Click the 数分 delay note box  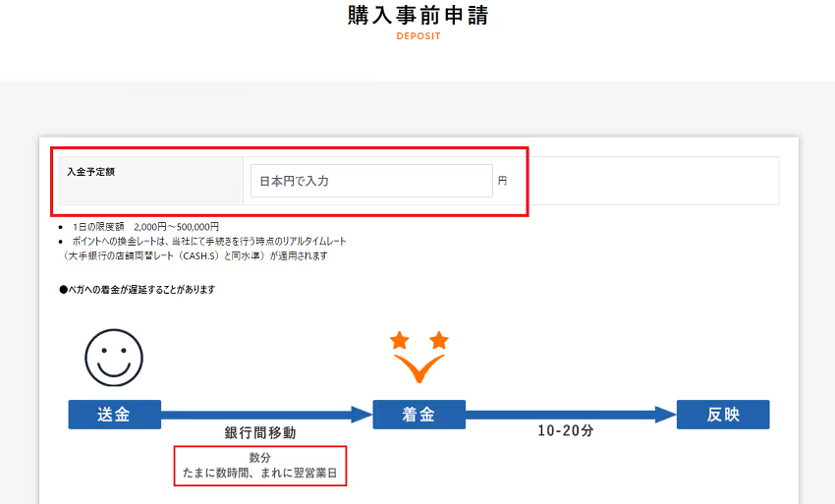pos(260,466)
